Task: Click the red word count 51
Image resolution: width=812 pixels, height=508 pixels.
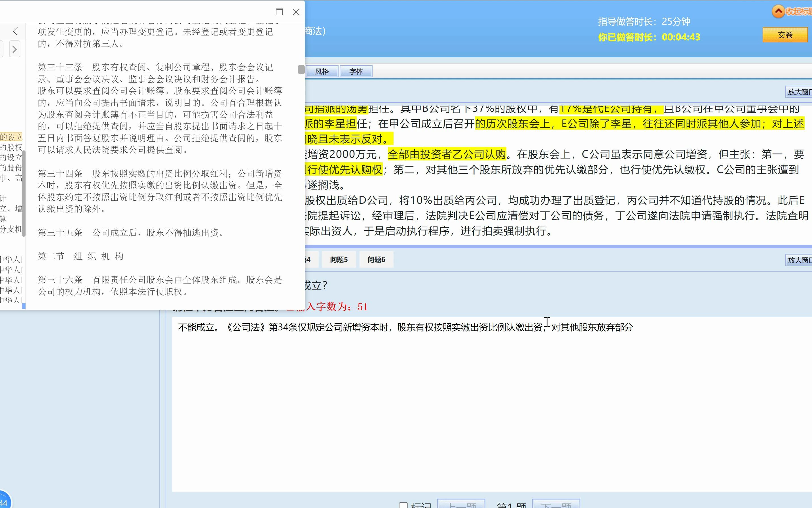Action: click(x=362, y=307)
